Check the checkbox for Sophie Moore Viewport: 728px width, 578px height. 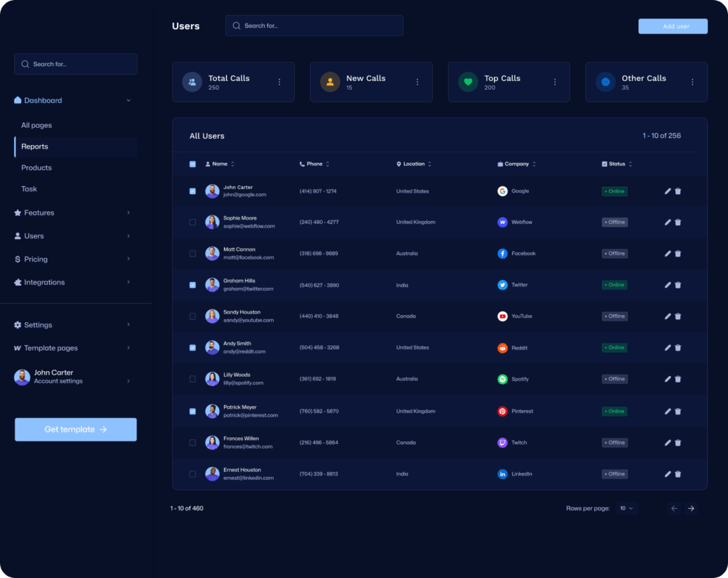coord(192,222)
